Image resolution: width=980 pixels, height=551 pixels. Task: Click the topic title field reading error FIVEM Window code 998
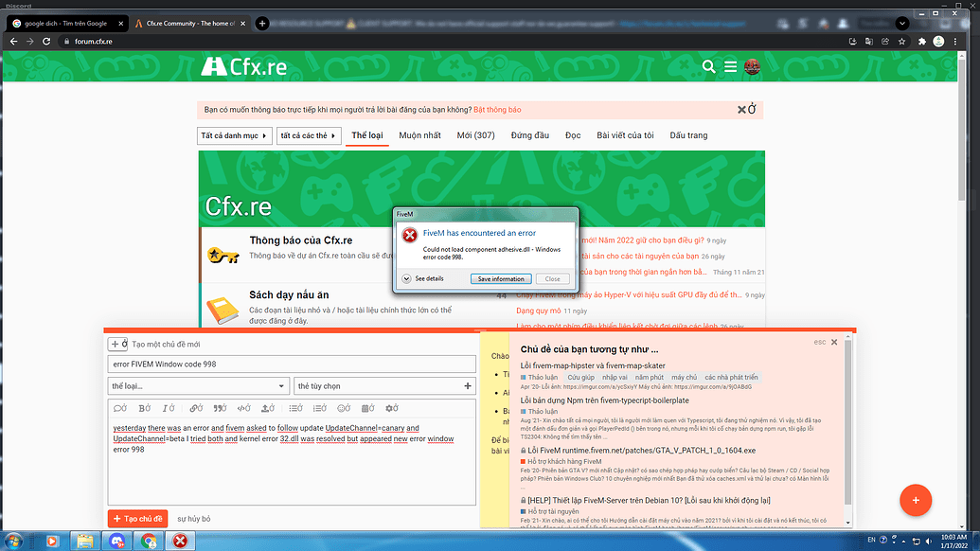(x=284, y=364)
